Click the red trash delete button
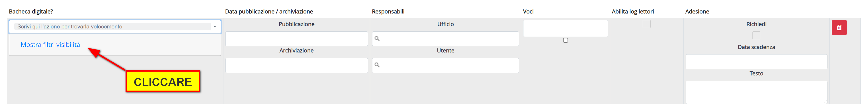This screenshot has height=104, width=868. tap(839, 28)
